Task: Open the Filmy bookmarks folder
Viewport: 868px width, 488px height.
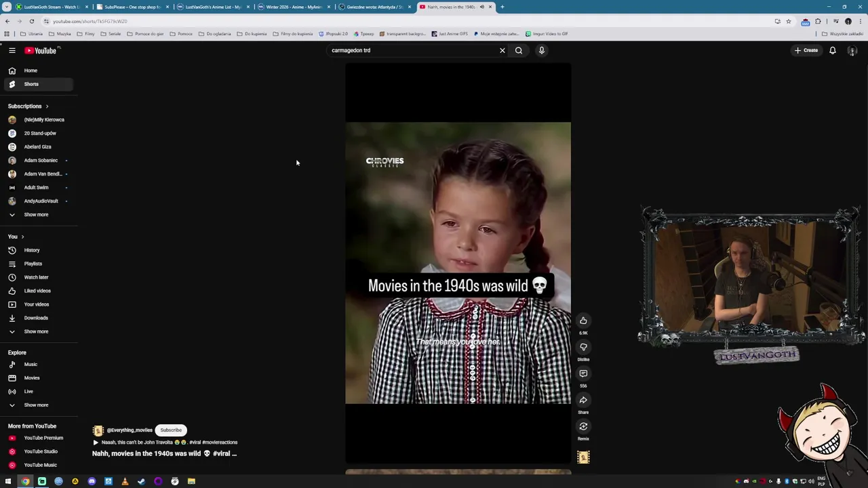Action: [85, 34]
